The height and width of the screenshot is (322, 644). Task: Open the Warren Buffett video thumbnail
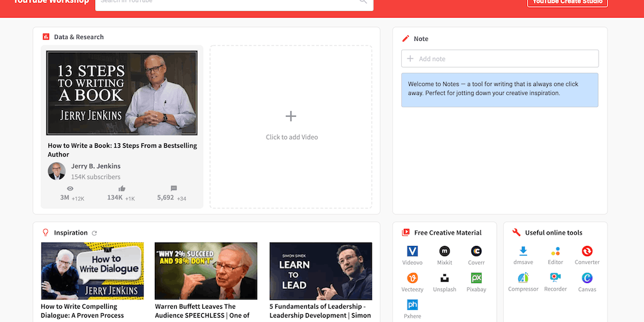click(206, 271)
